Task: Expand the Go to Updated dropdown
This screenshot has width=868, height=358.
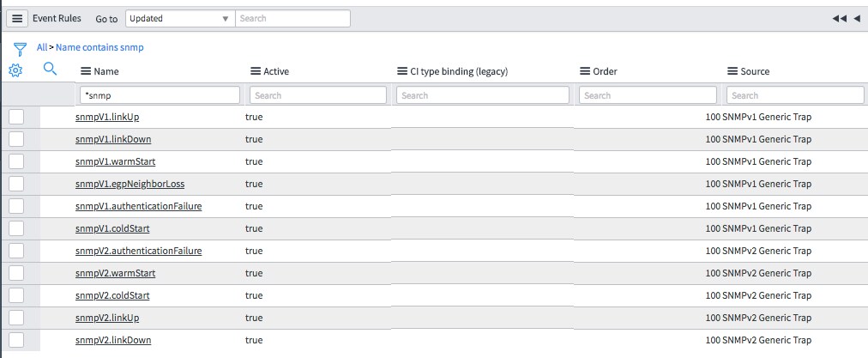Action: point(180,18)
